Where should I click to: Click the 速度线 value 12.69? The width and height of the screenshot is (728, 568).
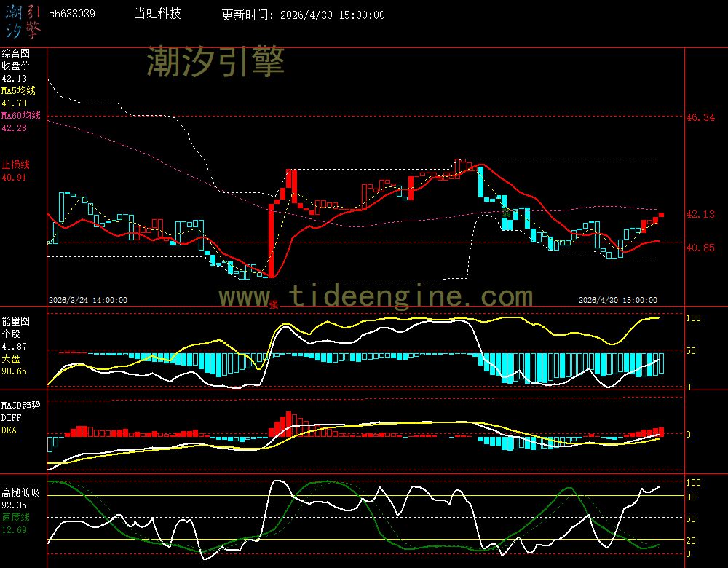(15, 529)
